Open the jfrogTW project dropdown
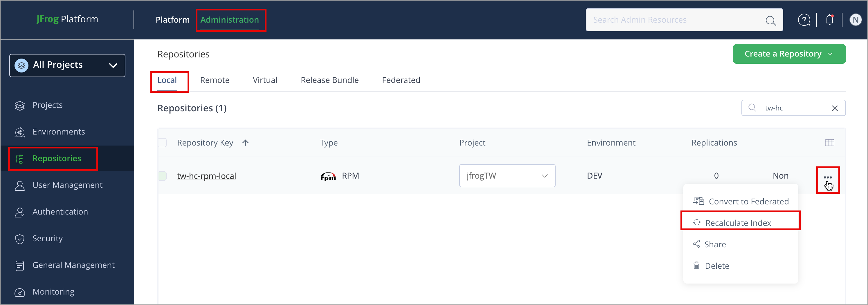868x305 pixels. click(x=544, y=176)
